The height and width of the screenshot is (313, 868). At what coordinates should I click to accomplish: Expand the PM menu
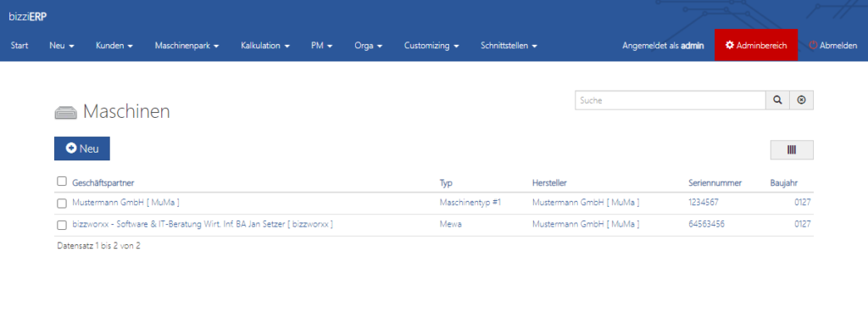click(x=321, y=46)
